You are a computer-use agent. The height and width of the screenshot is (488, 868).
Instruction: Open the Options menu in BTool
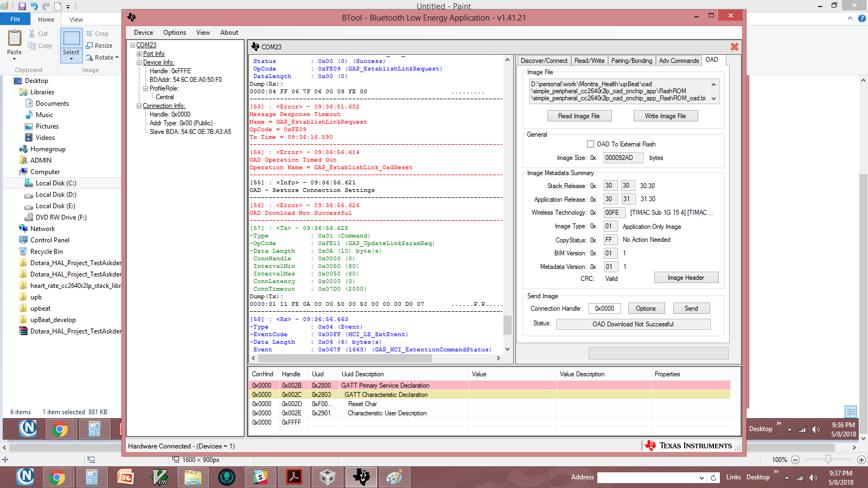pyautogui.click(x=175, y=33)
